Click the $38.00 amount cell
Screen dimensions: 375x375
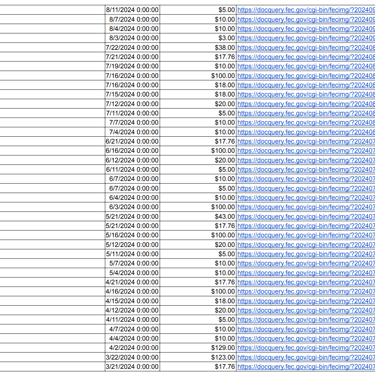(198, 47)
